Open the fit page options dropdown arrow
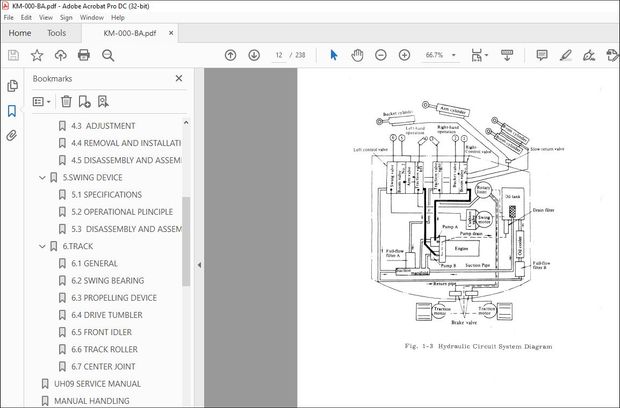The height and width of the screenshot is (408, 620). [487, 55]
